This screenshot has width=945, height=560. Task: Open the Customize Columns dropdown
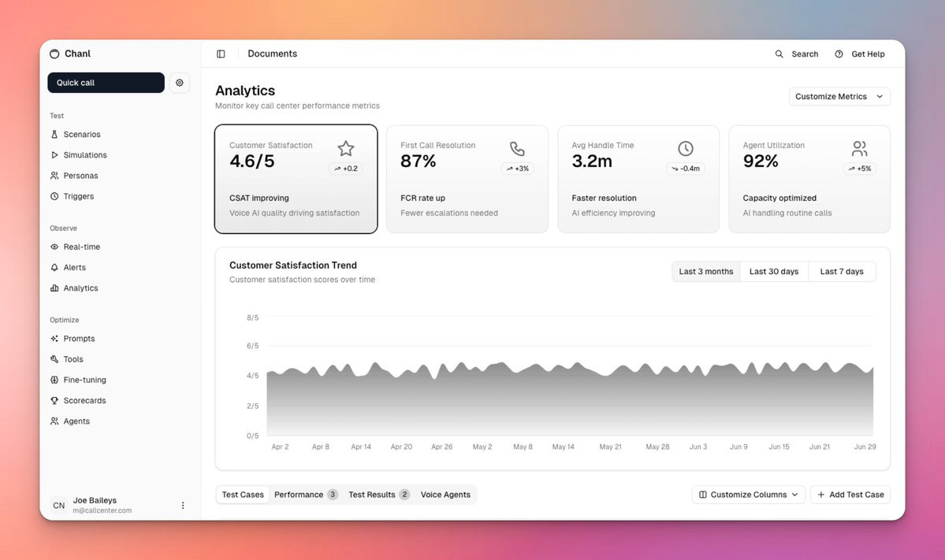click(749, 495)
